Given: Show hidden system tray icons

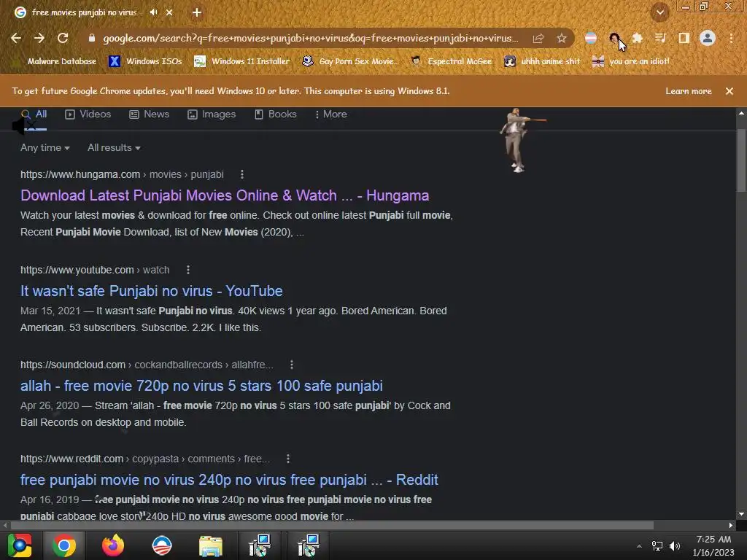Looking at the screenshot, I should [639, 546].
